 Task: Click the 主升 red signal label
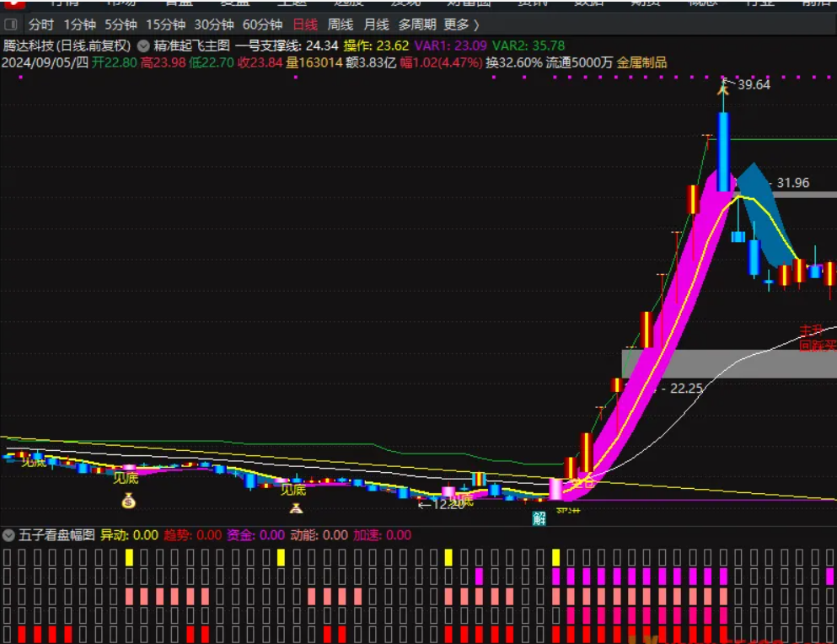point(812,330)
